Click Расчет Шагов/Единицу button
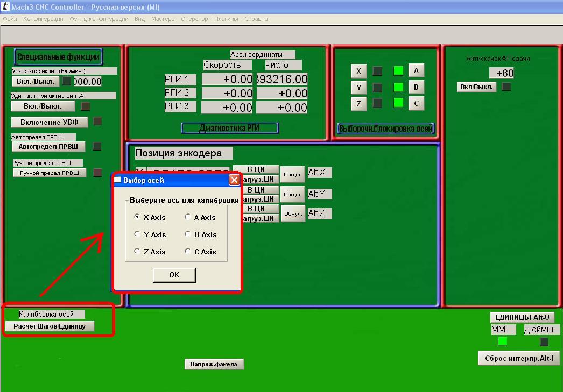The image size is (563, 392). [50, 326]
